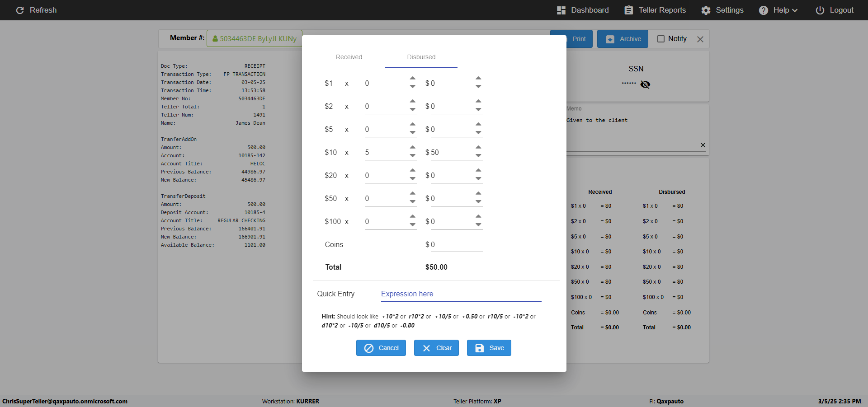Decrease the $2 row dollar amount
Viewport: 868px width, 407px height.
tap(478, 110)
